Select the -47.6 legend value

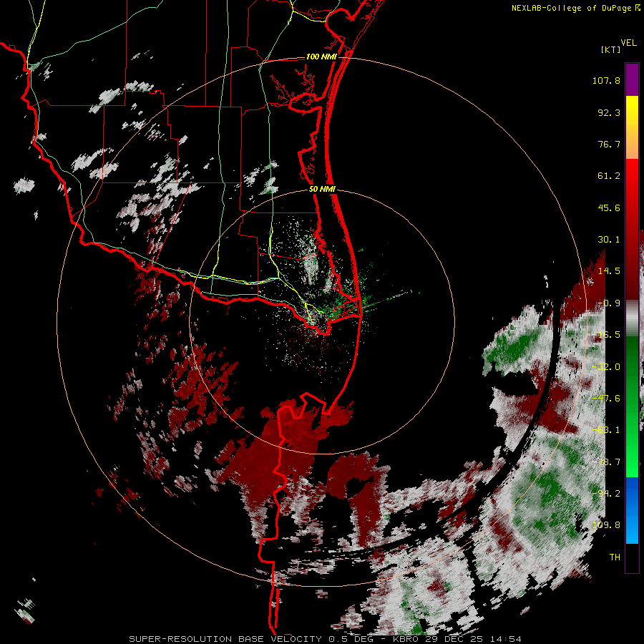pyautogui.click(x=606, y=399)
